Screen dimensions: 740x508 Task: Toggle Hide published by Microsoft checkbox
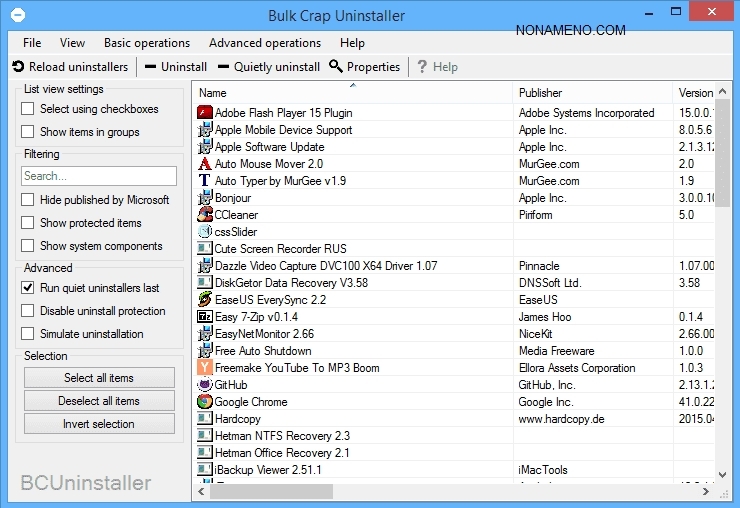(x=28, y=200)
